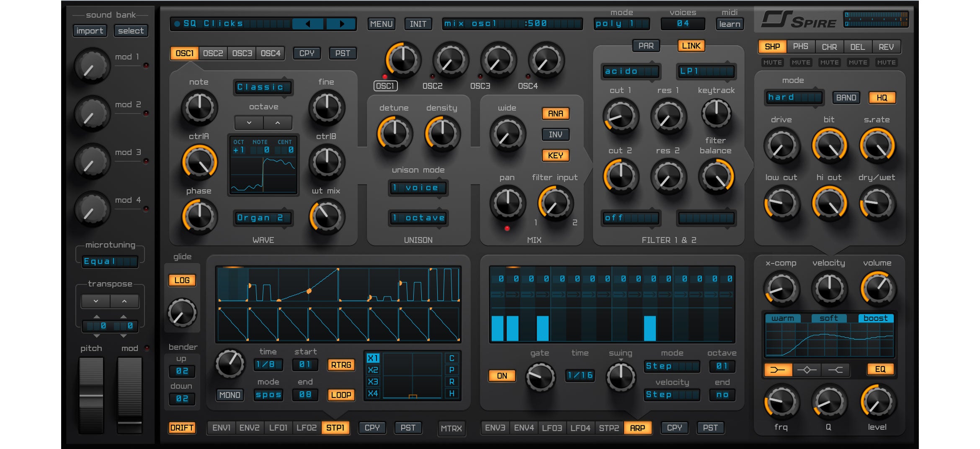Screen dimensions: 980x449
Task: Click the sound bank import button
Action: pos(90,31)
